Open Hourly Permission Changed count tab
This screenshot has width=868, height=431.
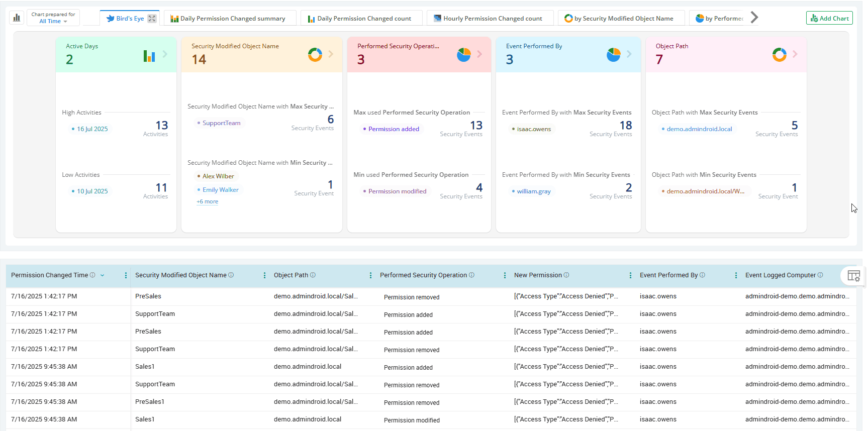click(x=490, y=19)
